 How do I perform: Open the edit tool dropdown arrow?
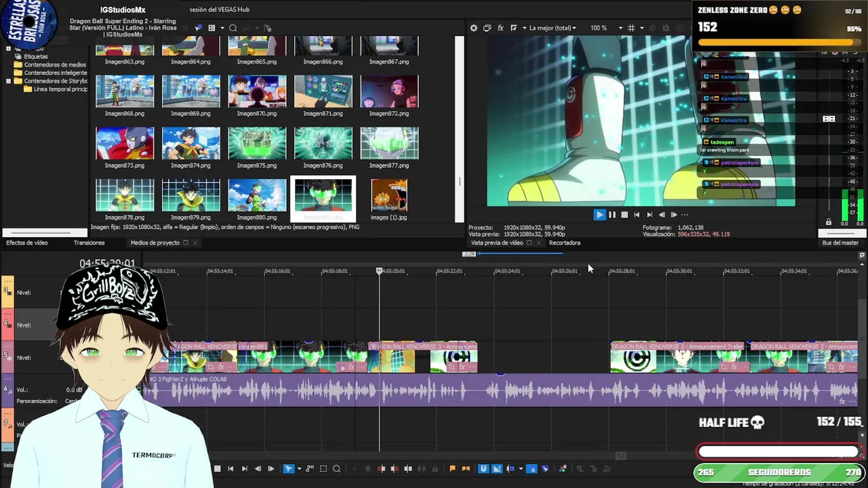(298, 468)
